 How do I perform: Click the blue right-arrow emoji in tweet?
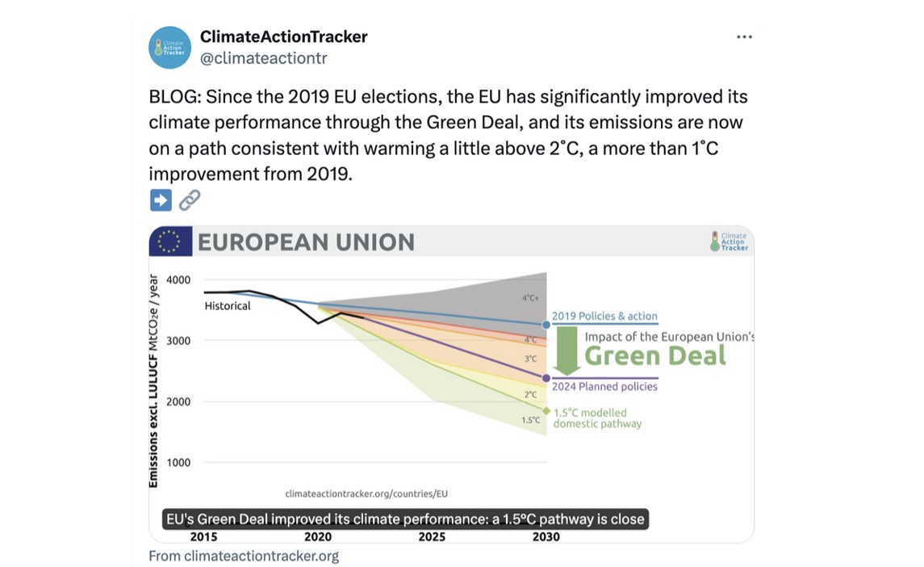(161, 199)
